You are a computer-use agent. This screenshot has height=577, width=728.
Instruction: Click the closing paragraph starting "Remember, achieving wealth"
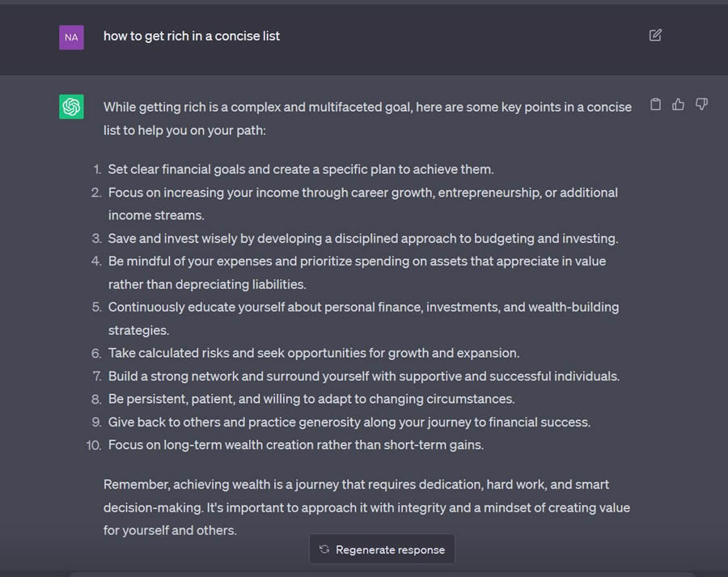366,507
